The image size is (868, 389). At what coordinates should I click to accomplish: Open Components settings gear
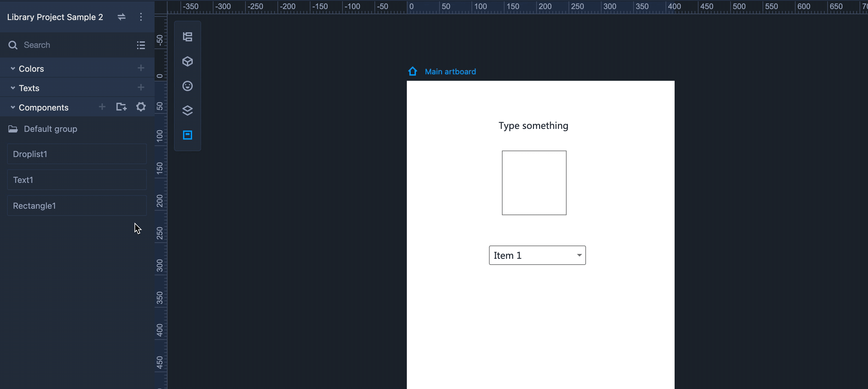141,107
